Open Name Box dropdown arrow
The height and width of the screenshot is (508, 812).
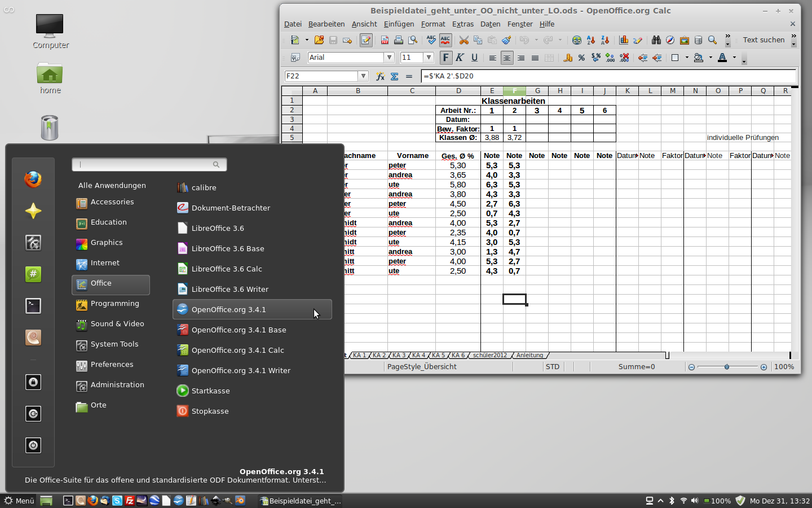[x=364, y=76]
